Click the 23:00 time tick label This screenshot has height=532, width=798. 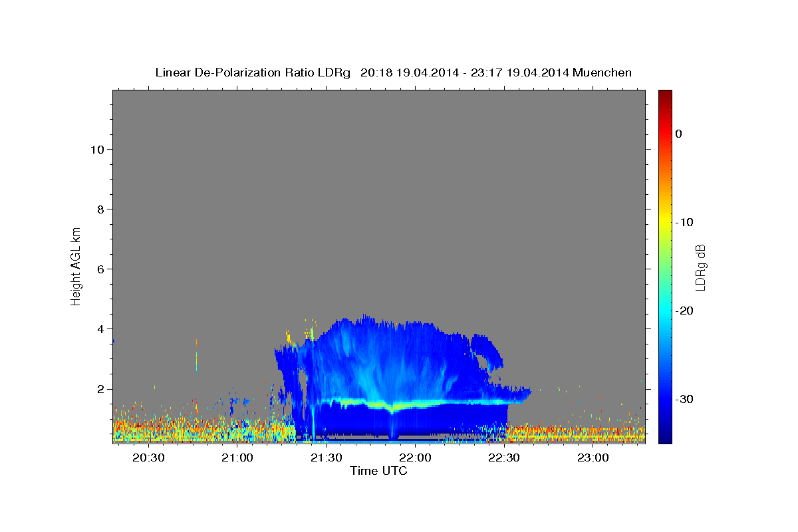click(593, 458)
